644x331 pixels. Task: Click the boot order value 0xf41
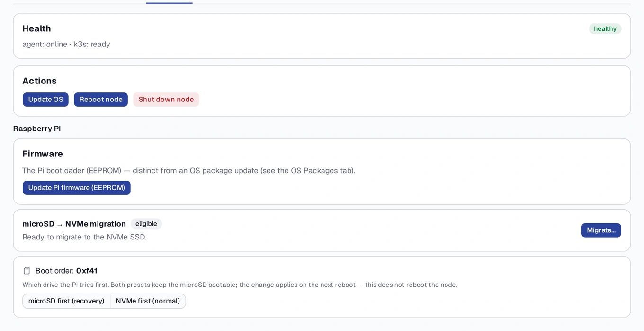(87, 271)
